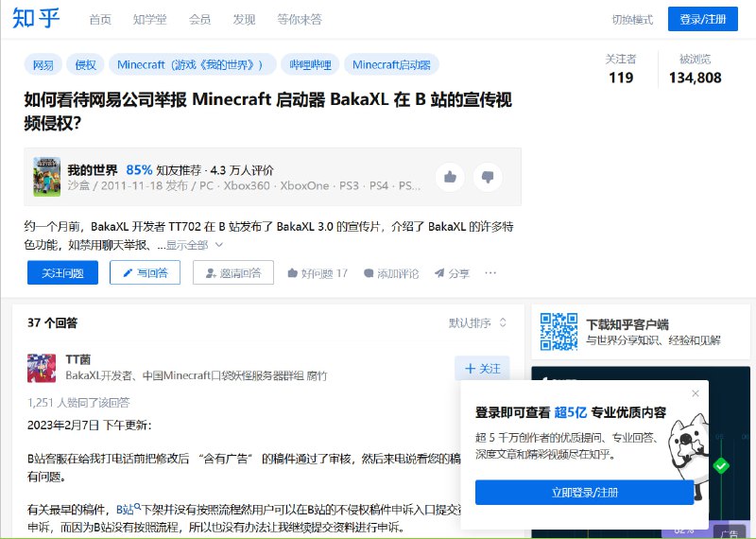Click 下载知乎客户端 heading
756x539 pixels.
click(x=627, y=324)
